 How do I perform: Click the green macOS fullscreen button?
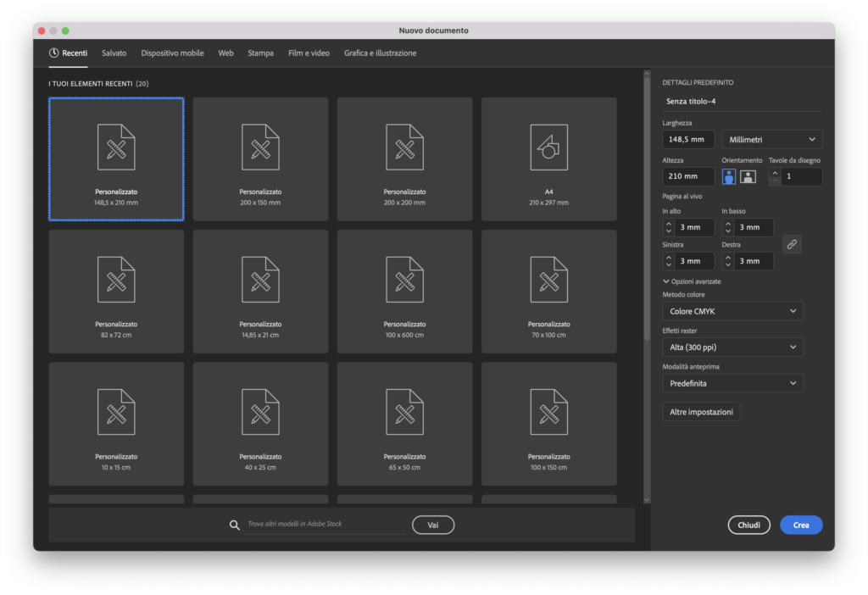65,31
